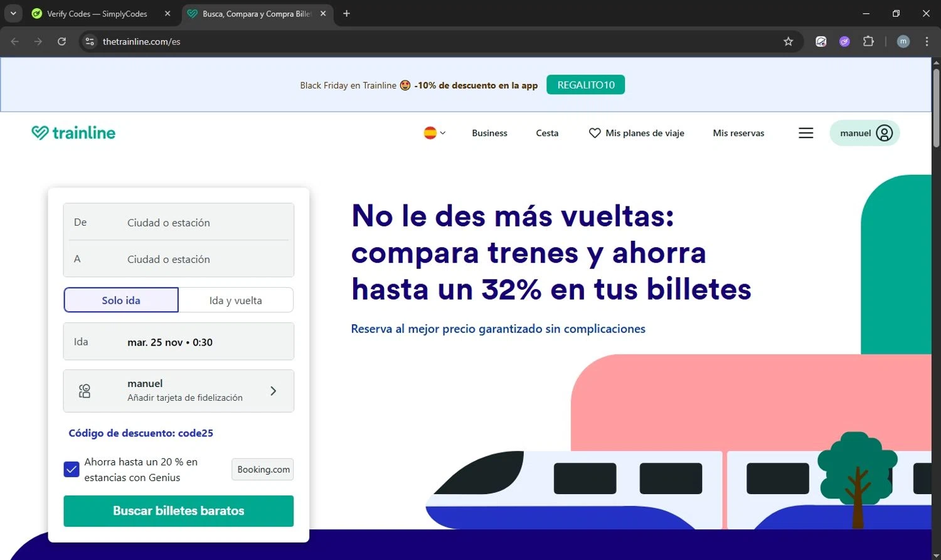941x560 pixels.
Task: Select the Ida y vuelta option
Action: [236, 300]
